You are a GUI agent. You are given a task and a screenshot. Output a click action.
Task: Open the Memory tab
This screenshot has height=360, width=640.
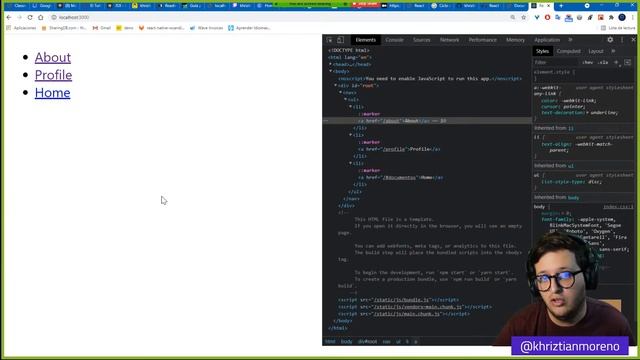[x=515, y=40]
